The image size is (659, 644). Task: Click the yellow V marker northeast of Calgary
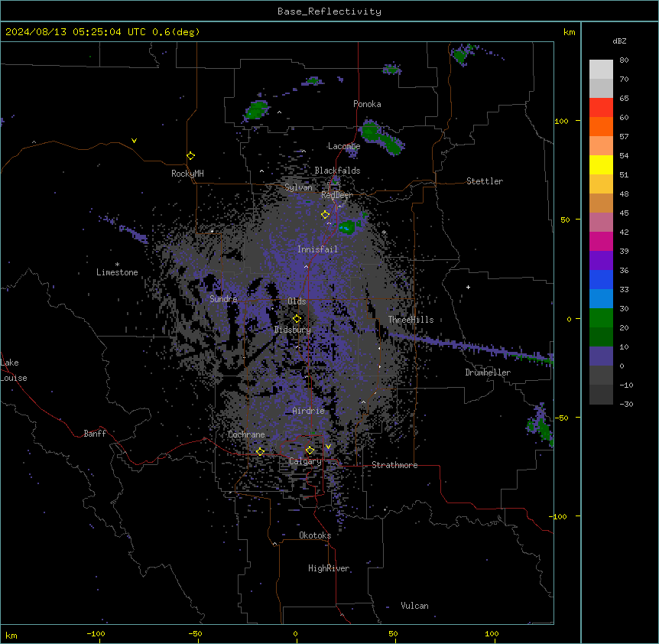click(x=328, y=447)
